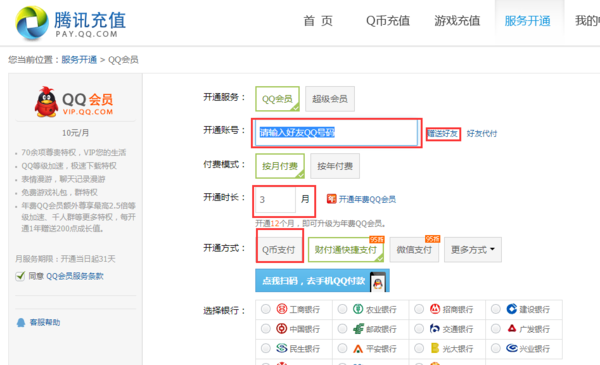Click the 点我扫码 mobile QQ pay banner

322,281
